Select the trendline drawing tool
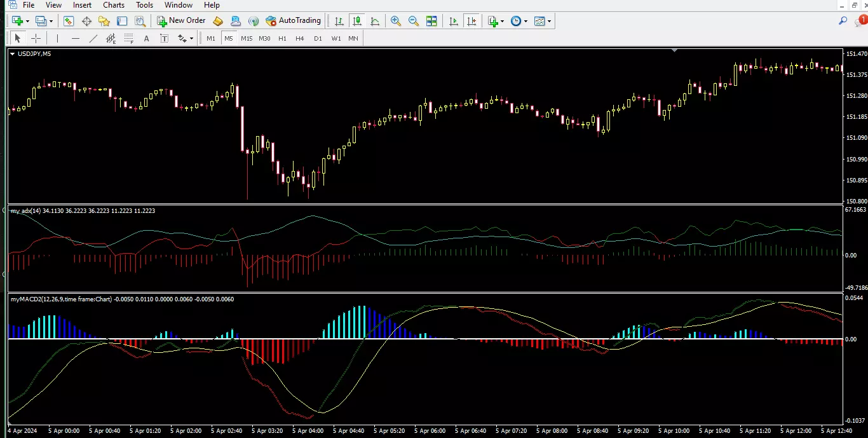 tap(93, 38)
